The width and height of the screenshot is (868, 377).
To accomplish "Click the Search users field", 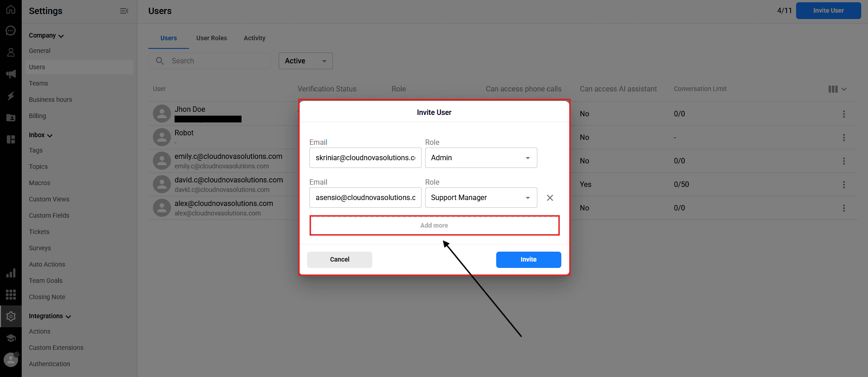I will click(210, 61).
